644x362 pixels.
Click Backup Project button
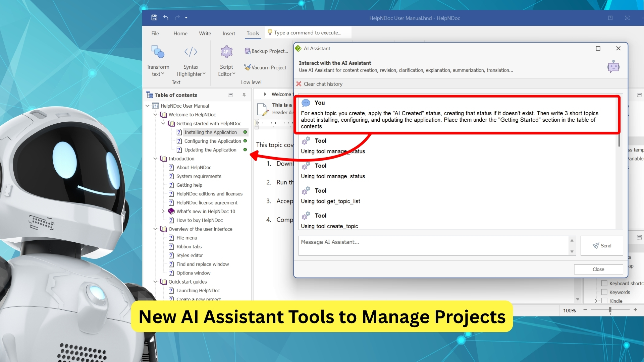tap(266, 51)
